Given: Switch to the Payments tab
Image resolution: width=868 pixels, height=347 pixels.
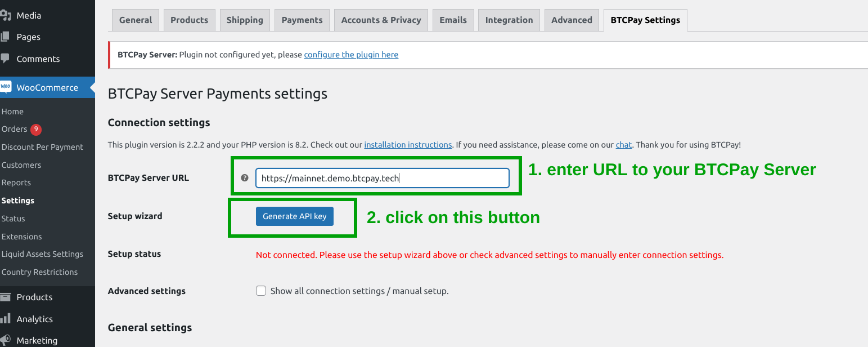Looking at the screenshot, I should pyautogui.click(x=302, y=20).
